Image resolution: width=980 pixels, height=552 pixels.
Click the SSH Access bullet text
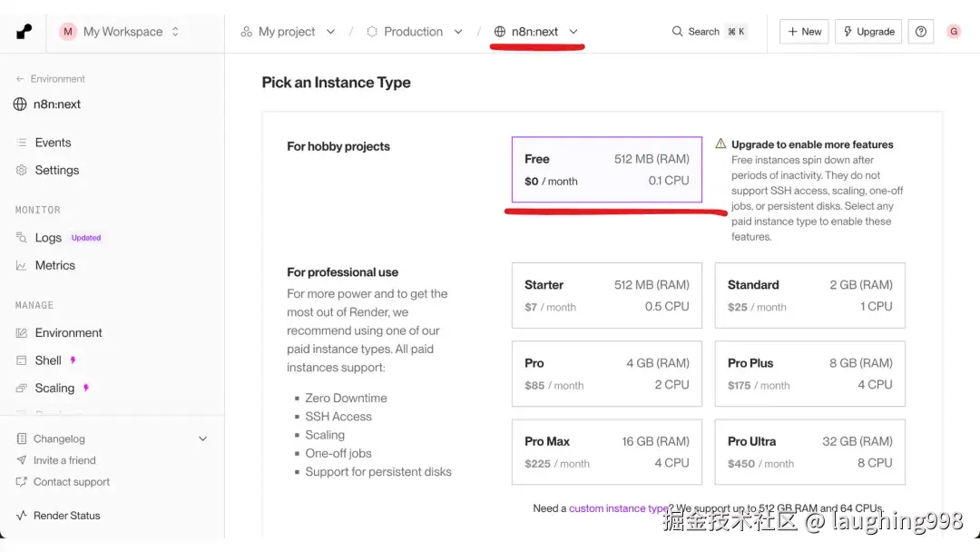pyautogui.click(x=338, y=417)
